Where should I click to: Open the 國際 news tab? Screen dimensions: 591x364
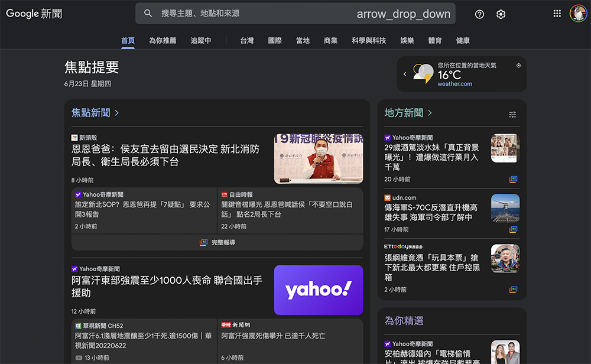coord(275,41)
